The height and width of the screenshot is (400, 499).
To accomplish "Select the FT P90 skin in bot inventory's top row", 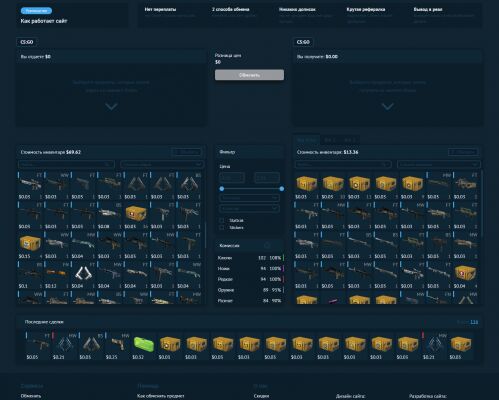I will (x=466, y=186).
